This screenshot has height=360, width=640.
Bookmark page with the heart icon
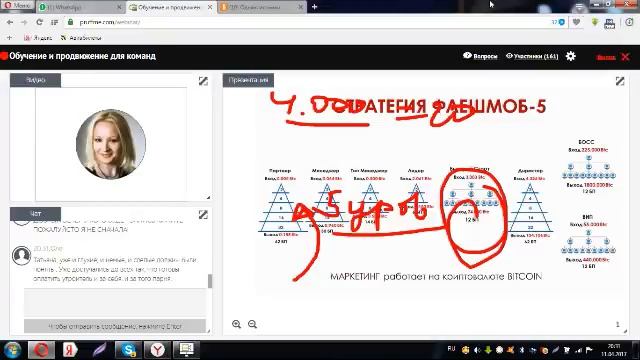pyautogui.click(x=576, y=22)
